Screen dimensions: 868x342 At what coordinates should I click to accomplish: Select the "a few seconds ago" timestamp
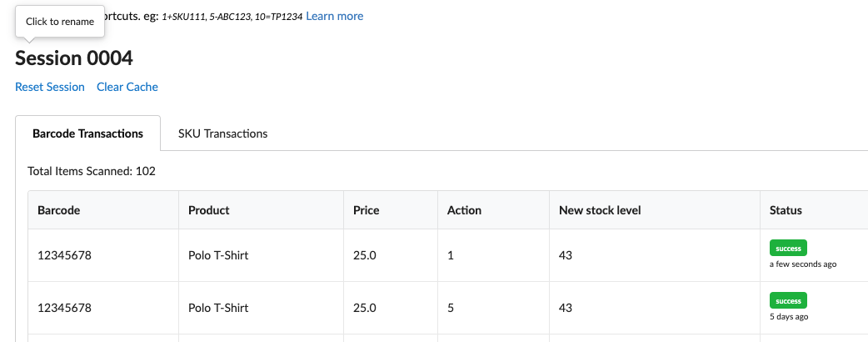pos(802,264)
